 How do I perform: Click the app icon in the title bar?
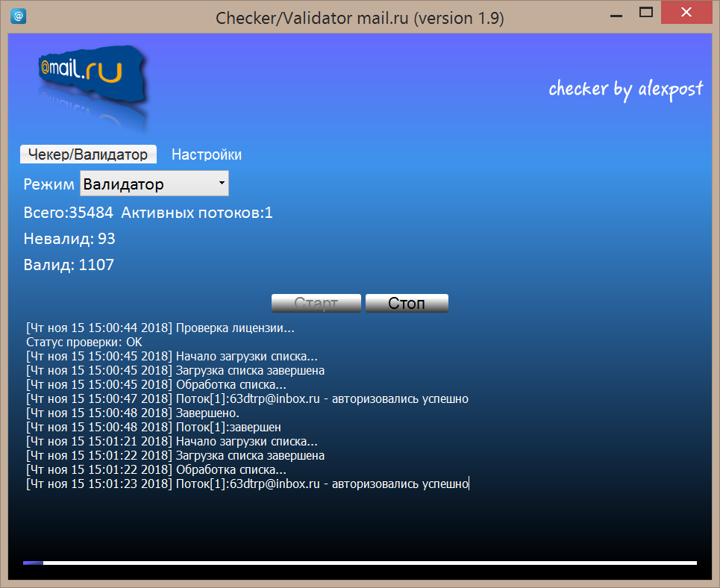pos(19,16)
